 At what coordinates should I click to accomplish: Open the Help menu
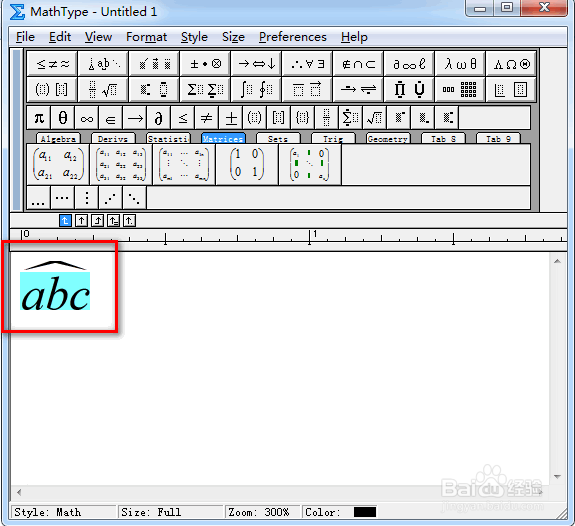[354, 37]
